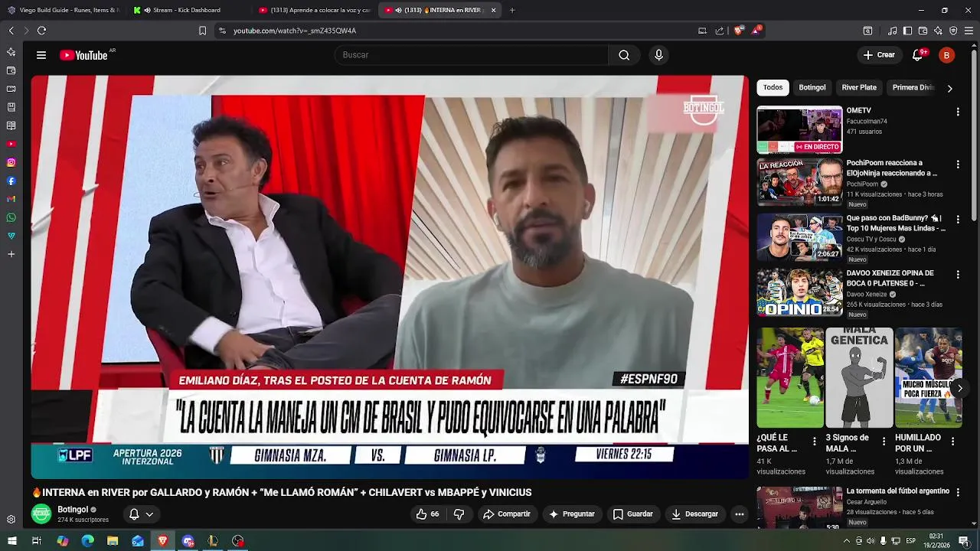This screenshot has width=980, height=551.
Task: Open the Windows Start menu
Action: pyautogui.click(x=11, y=541)
